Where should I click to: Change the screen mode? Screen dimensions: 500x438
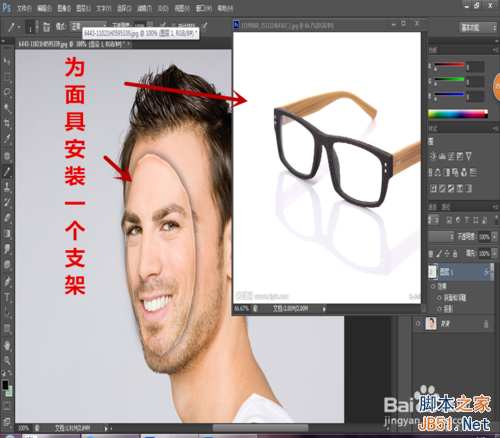click(7, 421)
